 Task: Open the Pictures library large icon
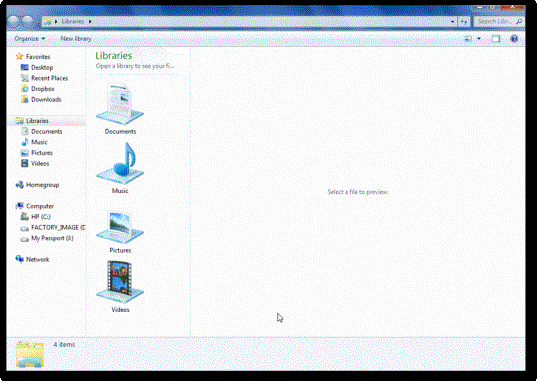120,226
